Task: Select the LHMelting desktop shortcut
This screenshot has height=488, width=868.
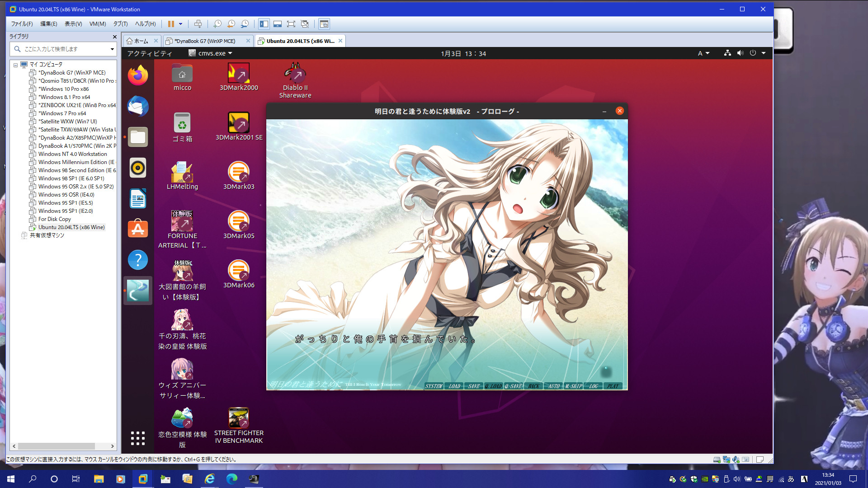Action: (x=182, y=175)
